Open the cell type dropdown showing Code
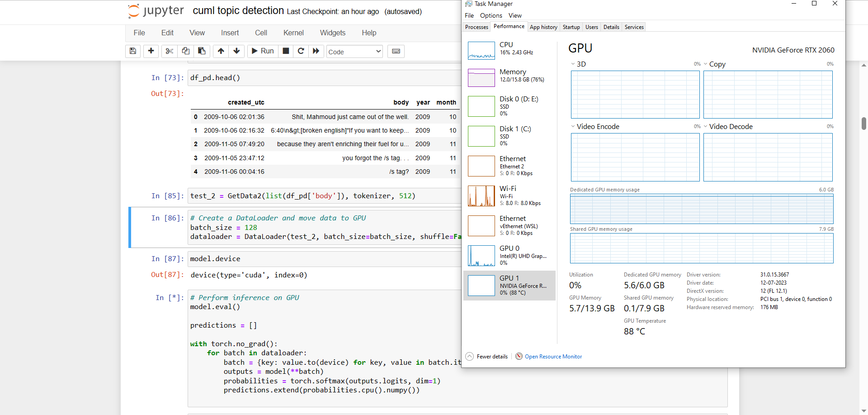The height and width of the screenshot is (415, 868). coord(354,52)
